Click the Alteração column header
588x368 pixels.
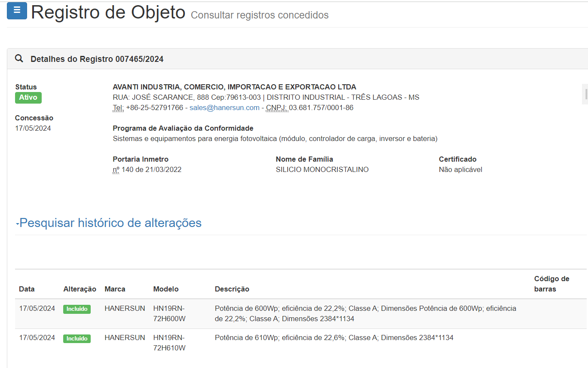[80, 289]
